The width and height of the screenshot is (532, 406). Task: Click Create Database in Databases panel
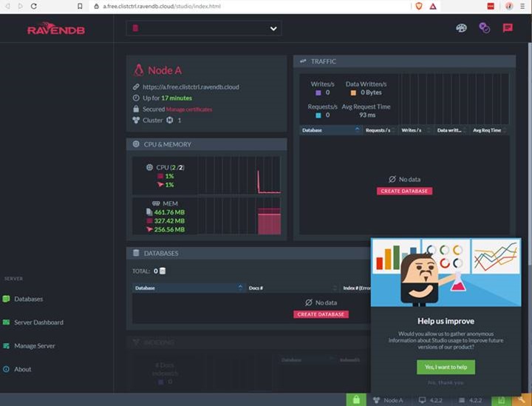321,314
